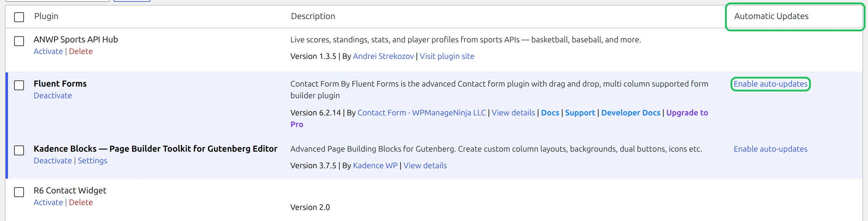
Task: Check the R6 Contact Widget checkbox
Action: click(19, 192)
